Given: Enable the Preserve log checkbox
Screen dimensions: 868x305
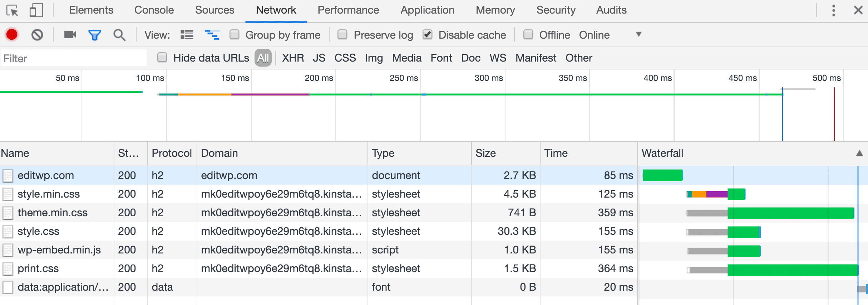Looking at the screenshot, I should [x=342, y=35].
